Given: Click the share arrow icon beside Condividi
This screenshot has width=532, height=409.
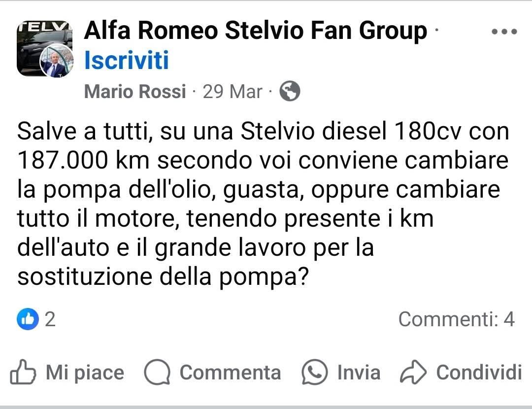Looking at the screenshot, I should [412, 373].
